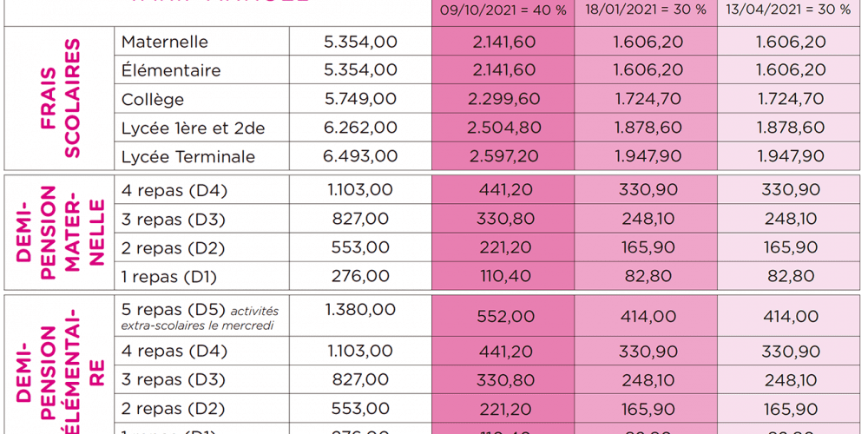Click the '5 repas (D5)' row label
868x434 pixels.
coord(174,310)
